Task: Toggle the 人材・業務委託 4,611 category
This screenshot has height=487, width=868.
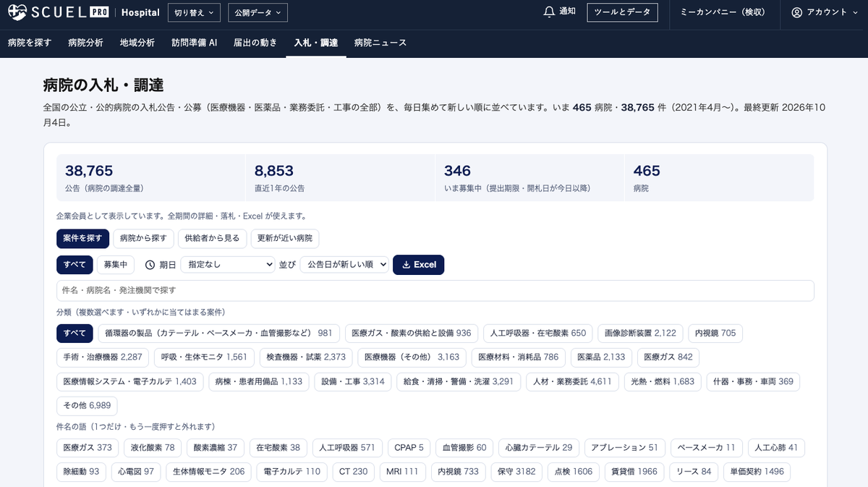Action: (572, 381)
